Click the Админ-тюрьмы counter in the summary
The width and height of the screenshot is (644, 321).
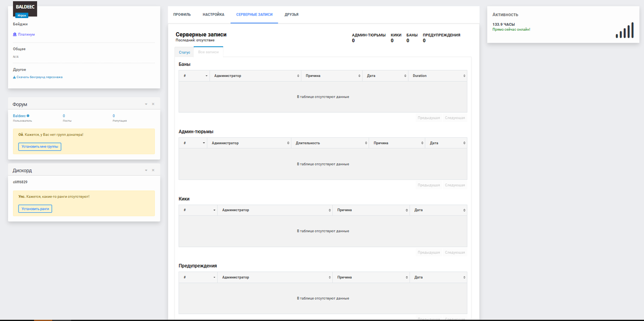[368, 38]
